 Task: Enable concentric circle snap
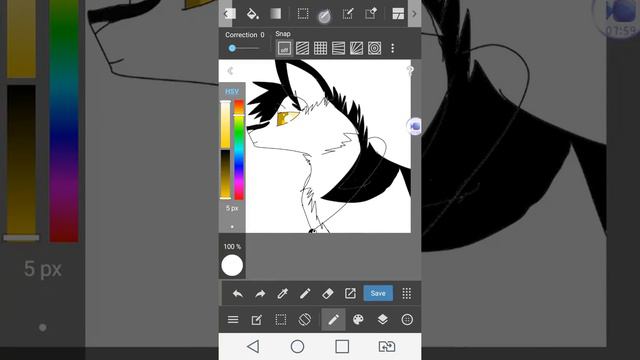coord(374,49)
